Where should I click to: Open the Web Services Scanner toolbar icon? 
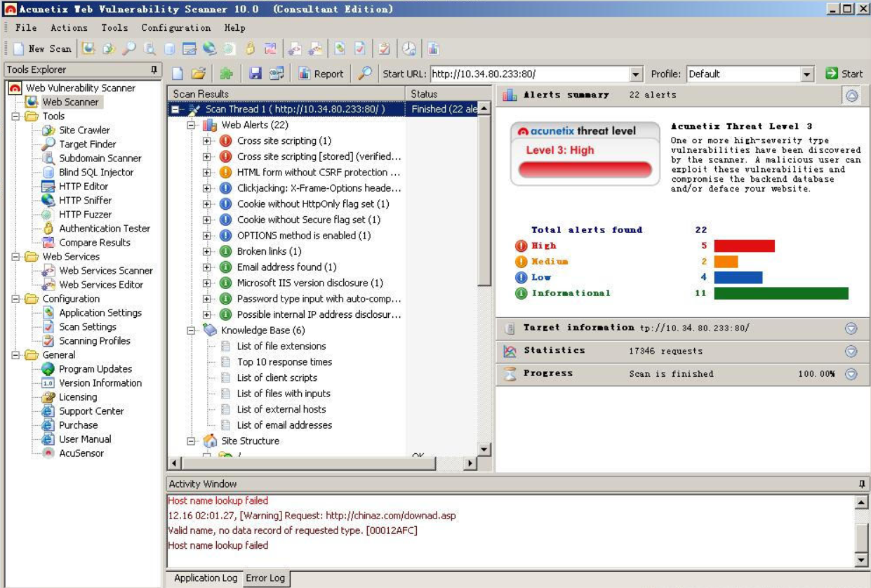pos(295,48)
